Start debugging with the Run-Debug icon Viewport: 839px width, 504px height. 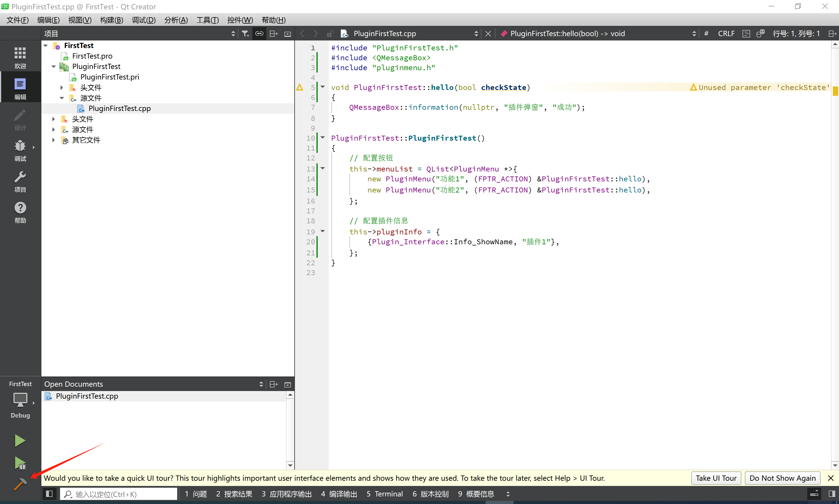(20, 463)
